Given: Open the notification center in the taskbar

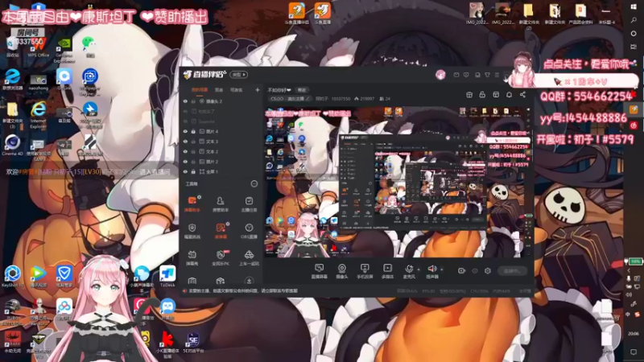Looking at the screenshot, I should [x=634, y=352].
